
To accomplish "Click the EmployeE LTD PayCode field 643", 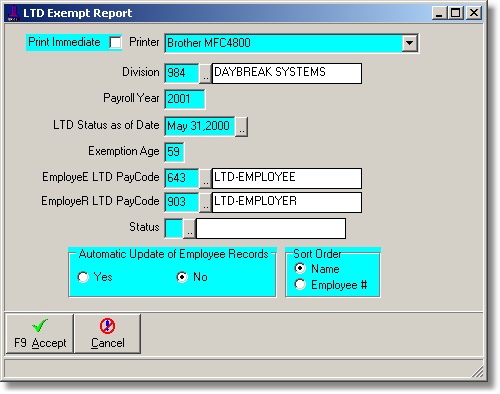I will [182, 178].
